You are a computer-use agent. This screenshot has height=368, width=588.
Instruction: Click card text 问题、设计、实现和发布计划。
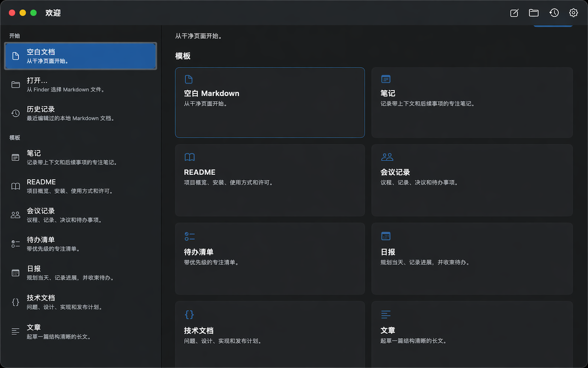pyautogui.click(x=223, y=341)
